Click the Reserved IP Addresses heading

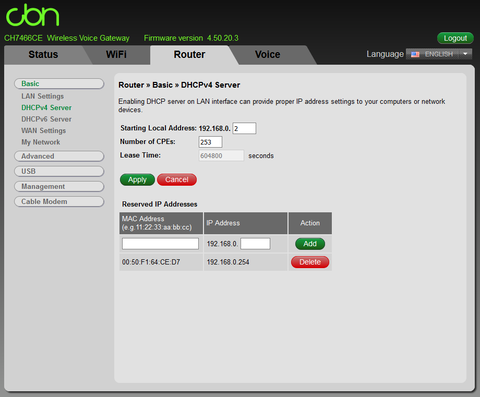[x=160, y=204]
